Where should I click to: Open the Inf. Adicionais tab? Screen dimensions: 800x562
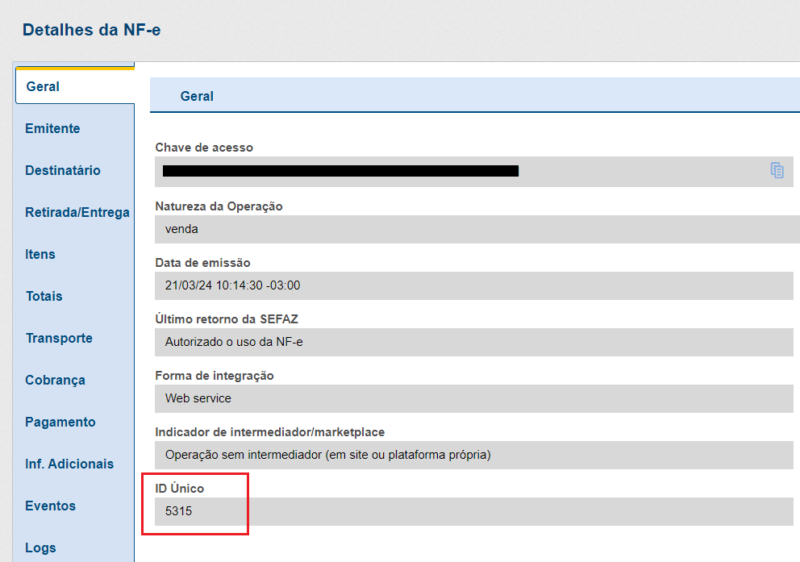[x=69, y=465]
